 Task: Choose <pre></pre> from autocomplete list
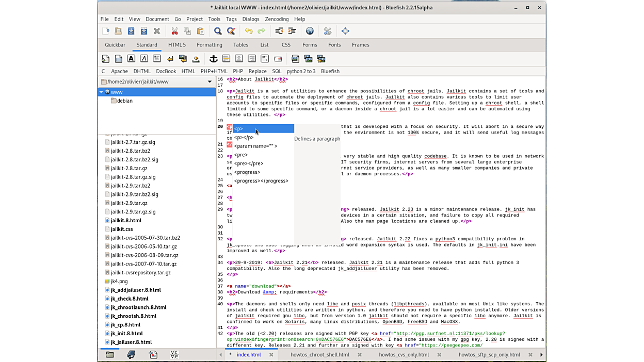click(249, 163)
